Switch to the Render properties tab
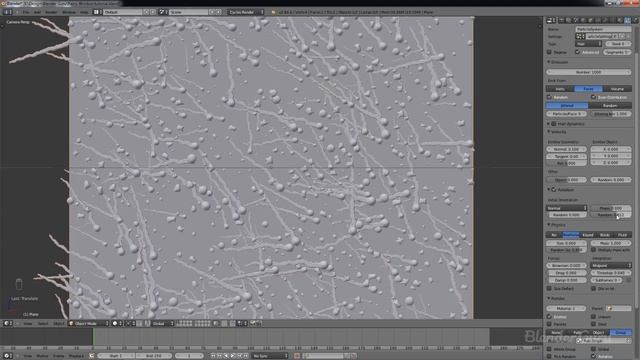The width and height of the screenshot is (640, 360). coord(562,20)
